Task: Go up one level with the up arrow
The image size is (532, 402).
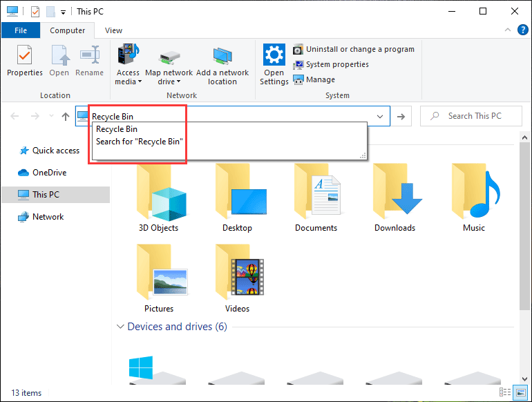Action: [66, 116]
